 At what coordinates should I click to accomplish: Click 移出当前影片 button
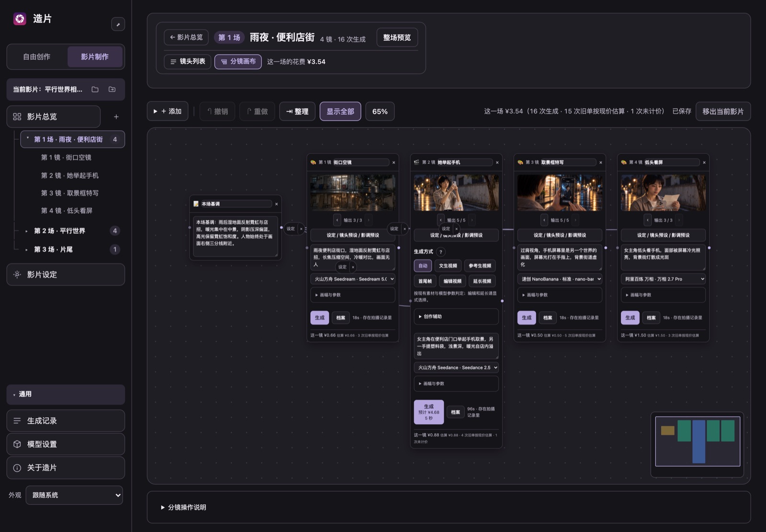(723, 112)
